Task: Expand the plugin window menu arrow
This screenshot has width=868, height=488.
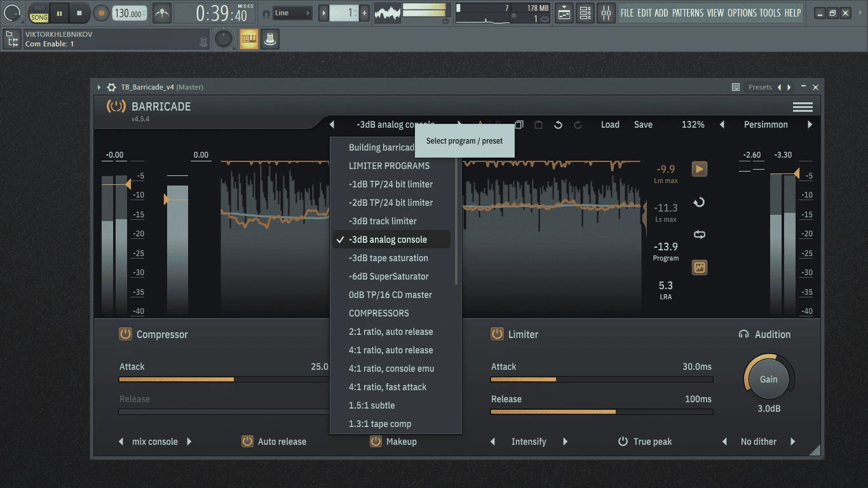Action: 99,87
